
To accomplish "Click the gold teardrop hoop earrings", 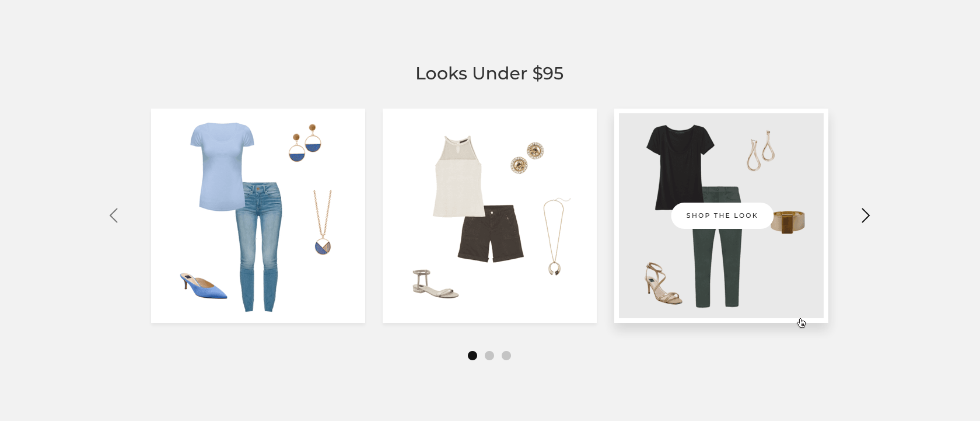I will pos(761,150).
